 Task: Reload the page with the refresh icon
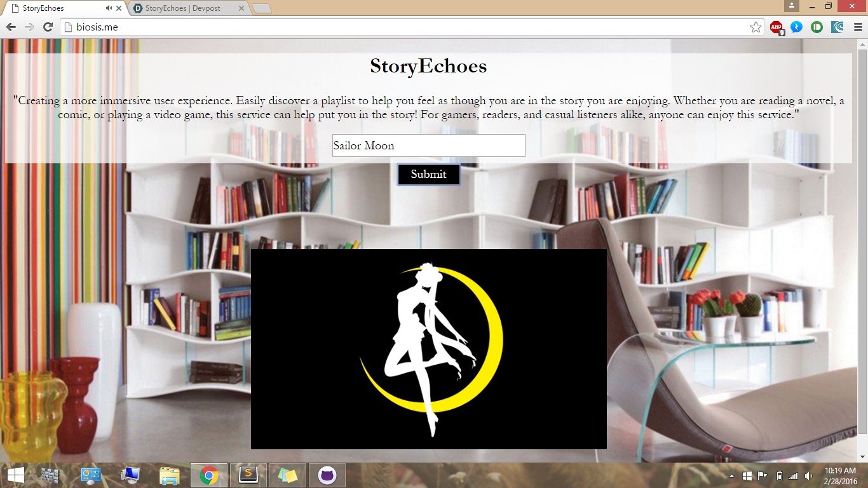point(48,27)
